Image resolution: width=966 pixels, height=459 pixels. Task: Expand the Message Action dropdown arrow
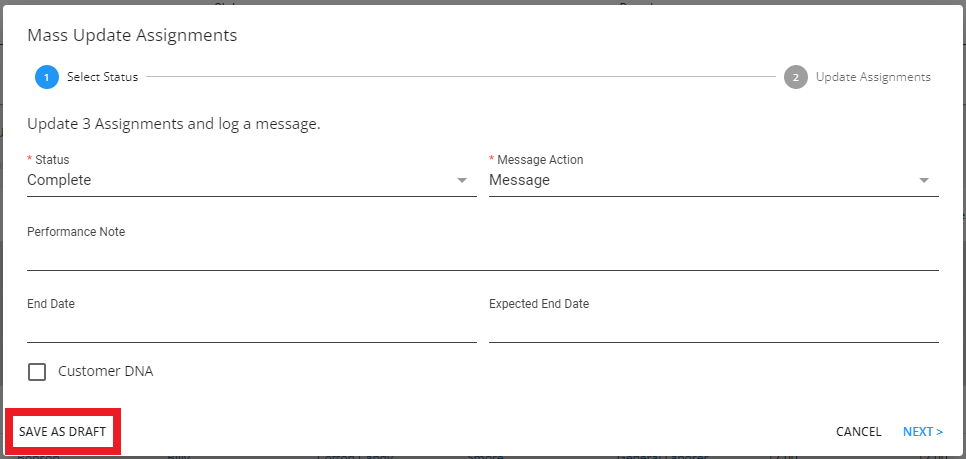[x=924, y=181]
